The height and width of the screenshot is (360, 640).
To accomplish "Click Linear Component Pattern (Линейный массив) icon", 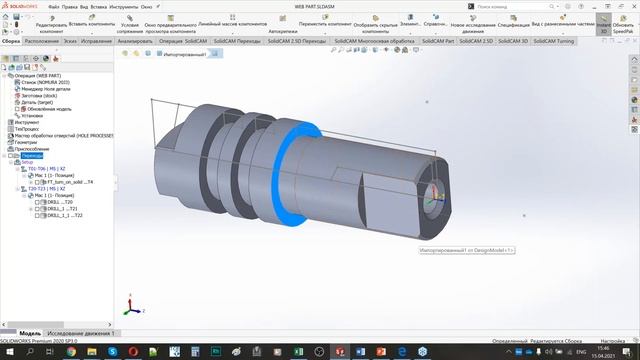I will 232,18.
